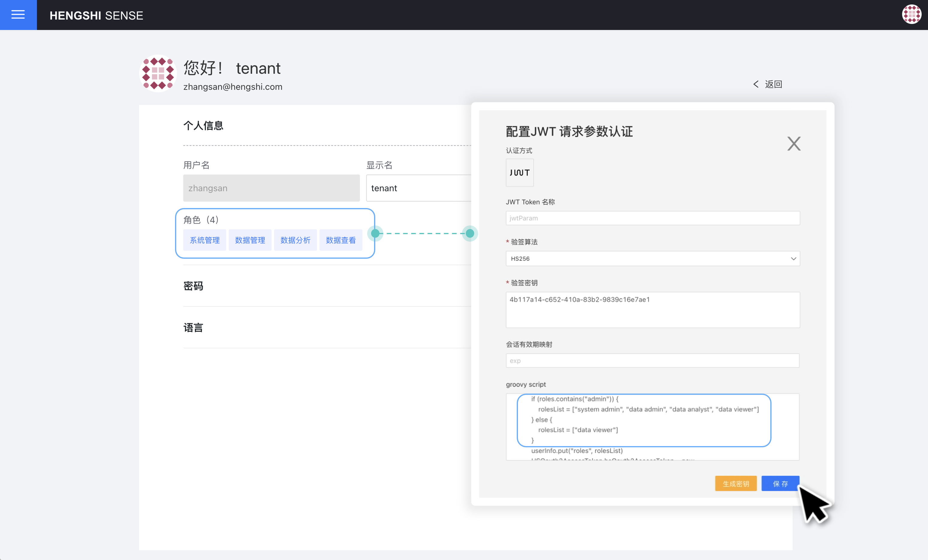Select the 数据分析 role tag
Viewport: 928px width, 560px height.
point(295,240)
